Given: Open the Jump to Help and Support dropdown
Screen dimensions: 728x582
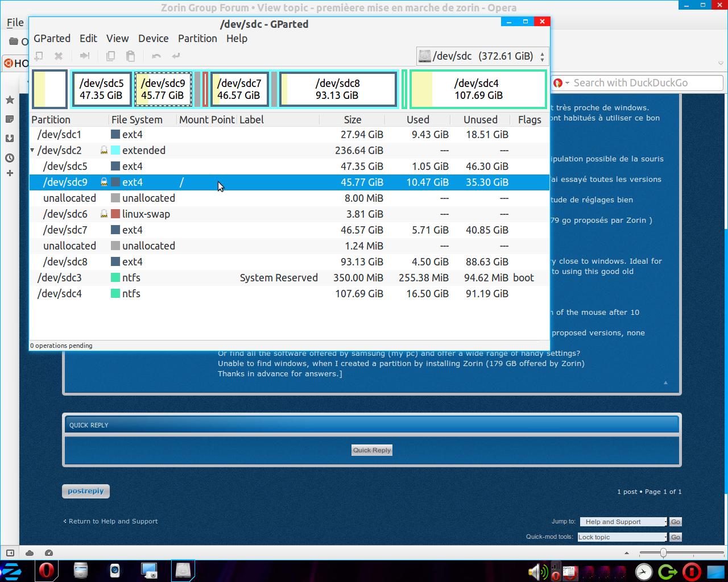Looking at the screenshot, I should tap(623, 522).
